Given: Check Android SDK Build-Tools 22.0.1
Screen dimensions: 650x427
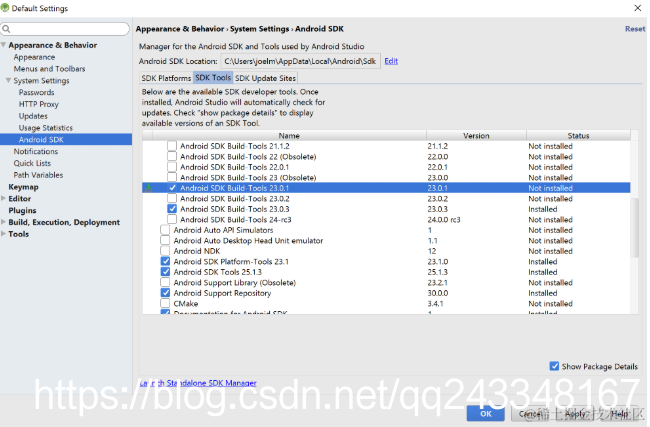Looking at the screenshot, I should (172, 167).
